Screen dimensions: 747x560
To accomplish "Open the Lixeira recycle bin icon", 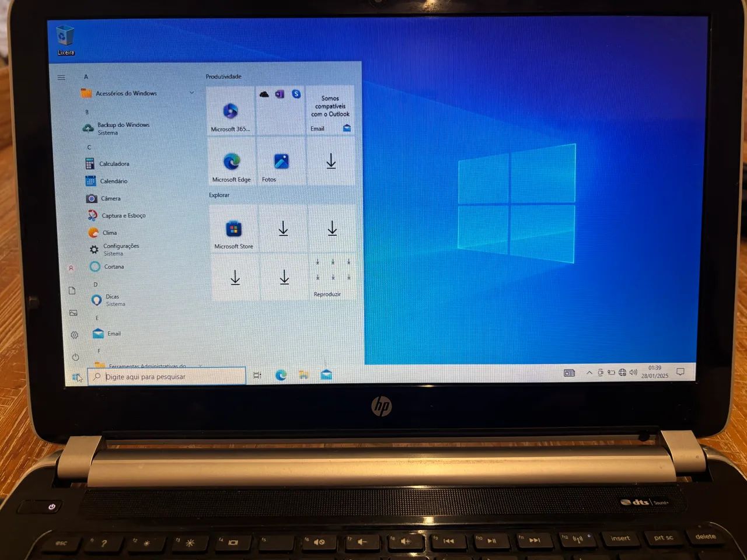I will (x=65, y=40).
